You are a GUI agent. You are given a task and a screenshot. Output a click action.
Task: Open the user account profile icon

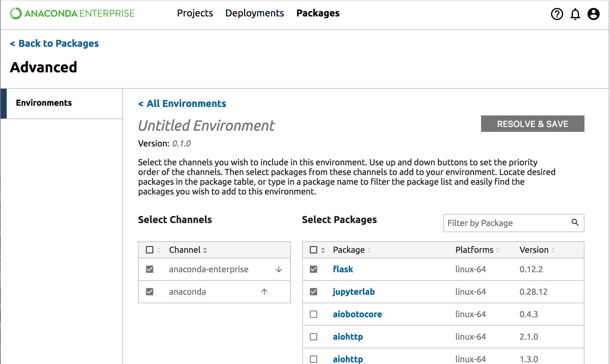click(x=593, y=14)
